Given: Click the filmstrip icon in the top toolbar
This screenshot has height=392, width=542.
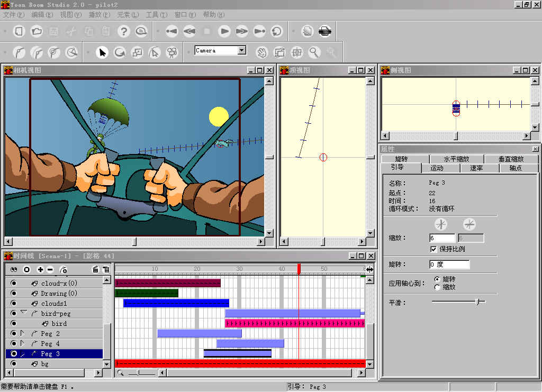Looking at the screenshot, I should click(x=325, y=31).
